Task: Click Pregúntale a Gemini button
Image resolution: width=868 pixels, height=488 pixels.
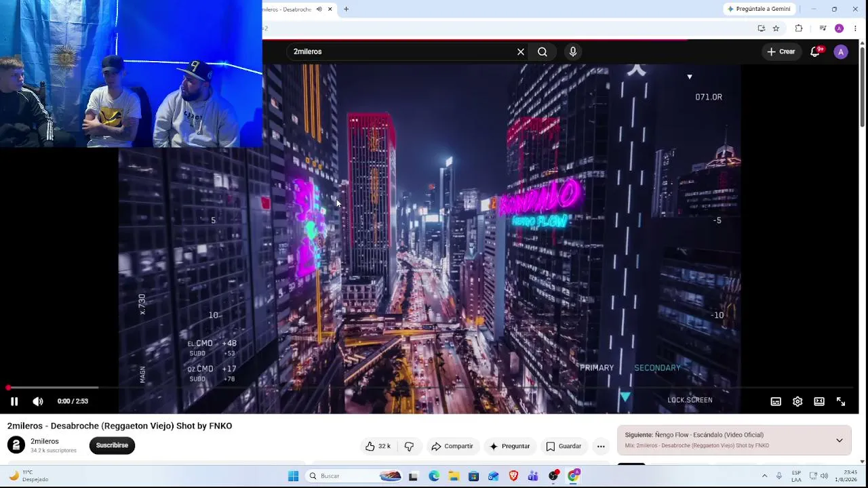Action: (x=759, y=9)
